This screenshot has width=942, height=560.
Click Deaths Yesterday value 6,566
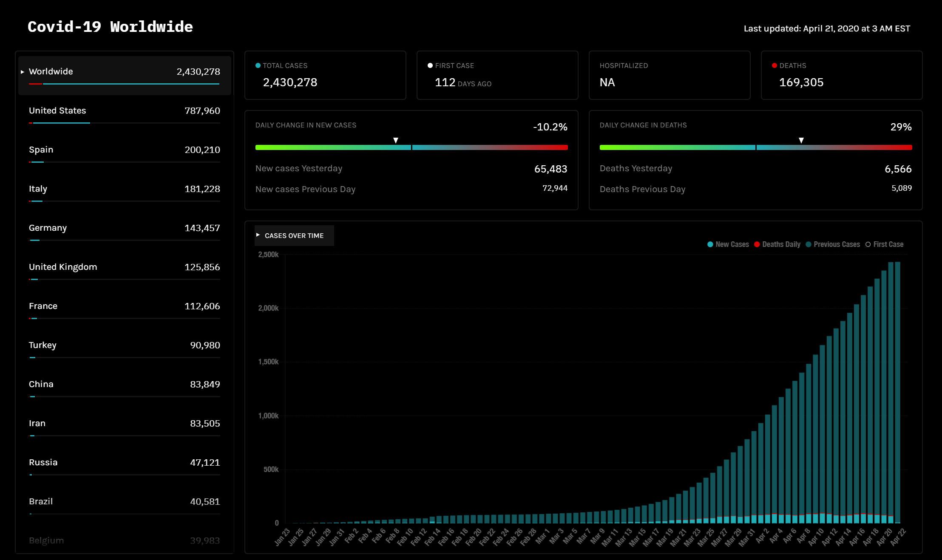click(x=898, y=169)
